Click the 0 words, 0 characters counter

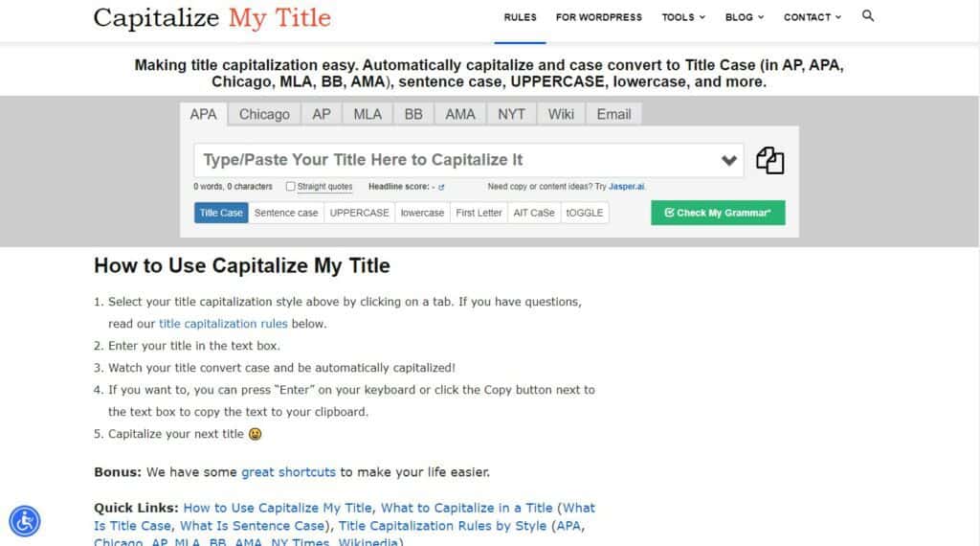pyautogui.click(x=234, y=187)
